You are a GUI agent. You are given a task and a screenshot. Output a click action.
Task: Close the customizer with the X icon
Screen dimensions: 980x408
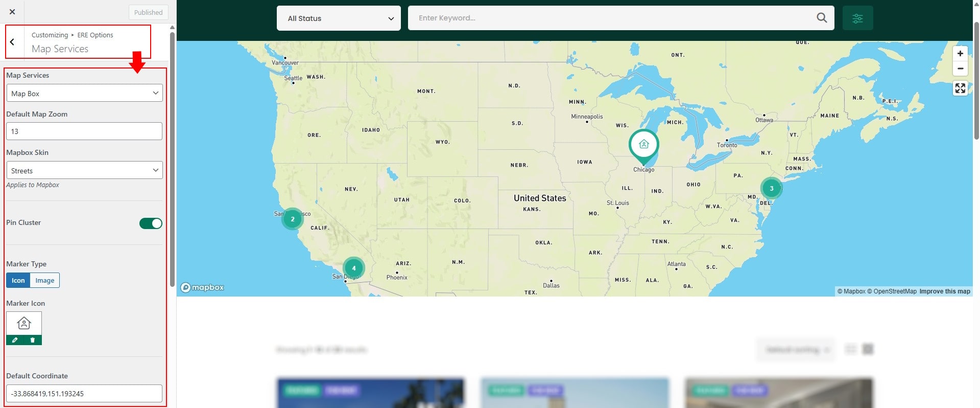[x=12, y=12]
